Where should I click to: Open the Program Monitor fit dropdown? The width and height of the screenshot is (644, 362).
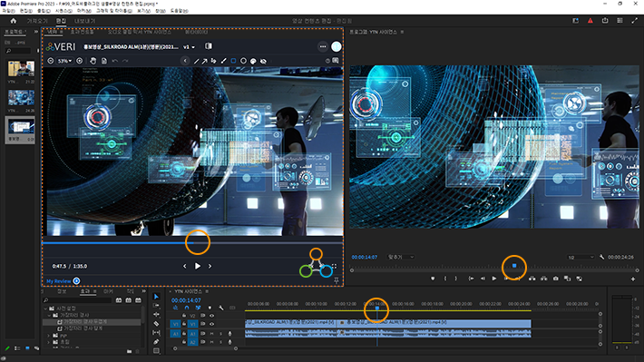tap(401, 258)
